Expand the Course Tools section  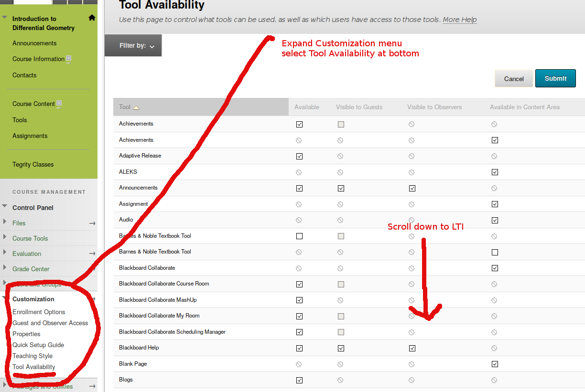pyautogui.click(x=5, y=238)
